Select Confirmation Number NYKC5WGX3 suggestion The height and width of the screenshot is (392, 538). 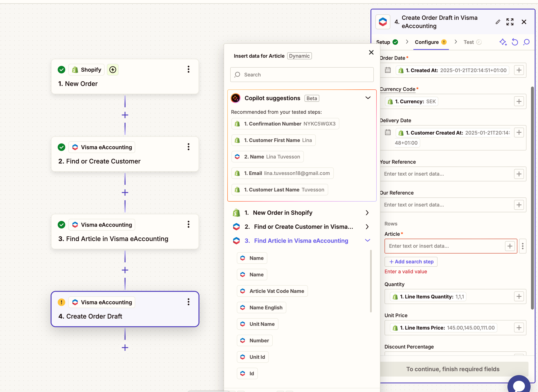click(x=285, y=124)
